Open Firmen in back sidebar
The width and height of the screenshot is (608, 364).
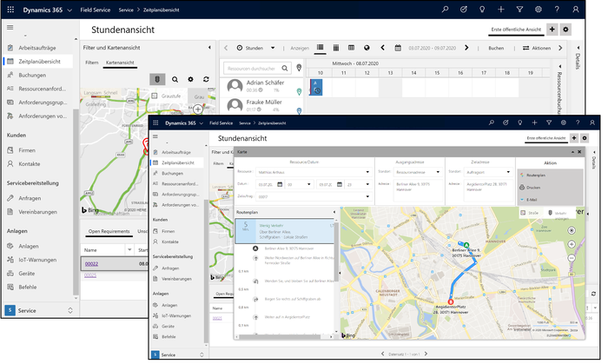pyautogui.click(x=27, y=150)
